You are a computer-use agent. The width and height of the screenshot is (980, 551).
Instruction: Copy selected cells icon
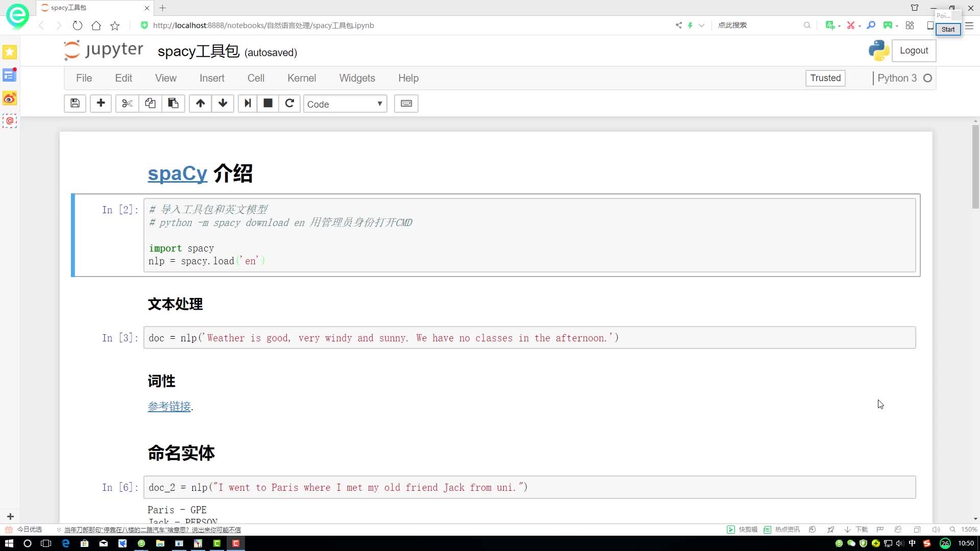coord(150,104)
